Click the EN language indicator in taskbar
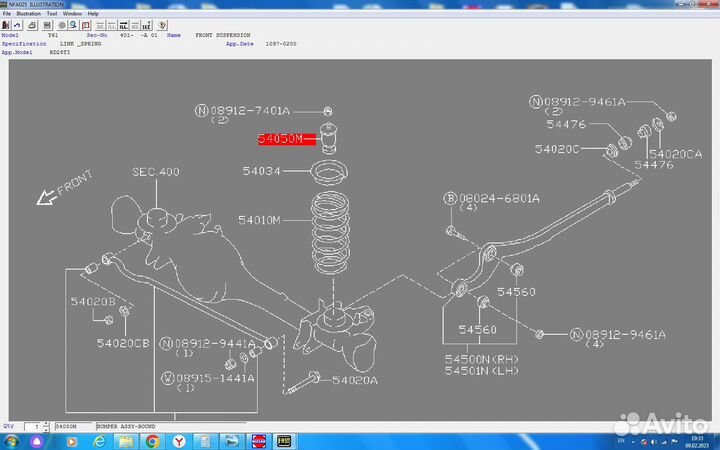This screenshot has height=450, width=720. pyautogui.click(x=620, y=440)
